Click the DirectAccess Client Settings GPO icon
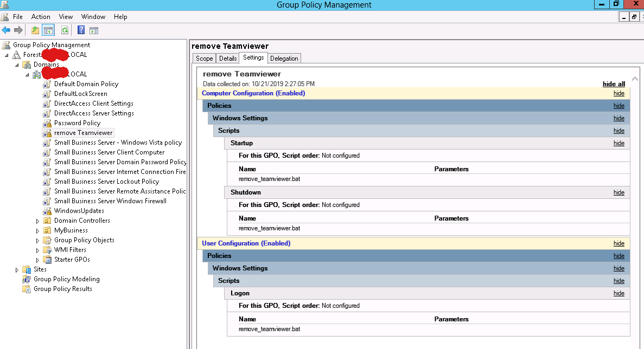 pos(47,104)
